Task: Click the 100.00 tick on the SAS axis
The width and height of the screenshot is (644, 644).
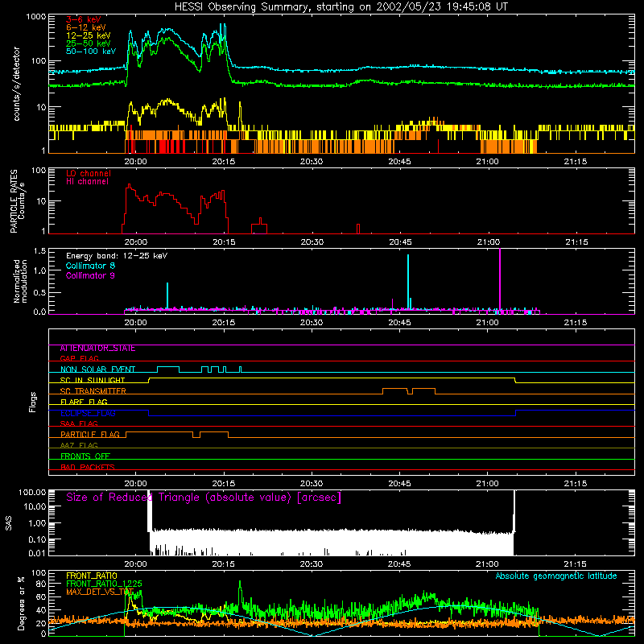Action: coord(32,492)
